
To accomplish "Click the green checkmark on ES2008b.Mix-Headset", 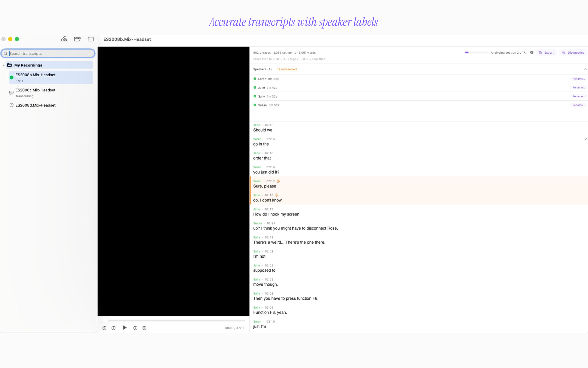I will [x=11, y=78].
